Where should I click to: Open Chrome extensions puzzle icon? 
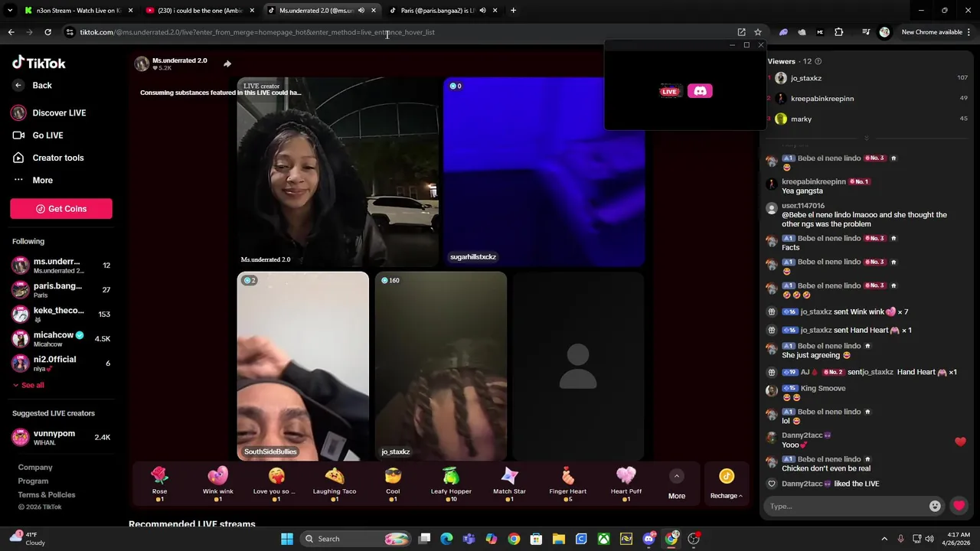(839, 32)
